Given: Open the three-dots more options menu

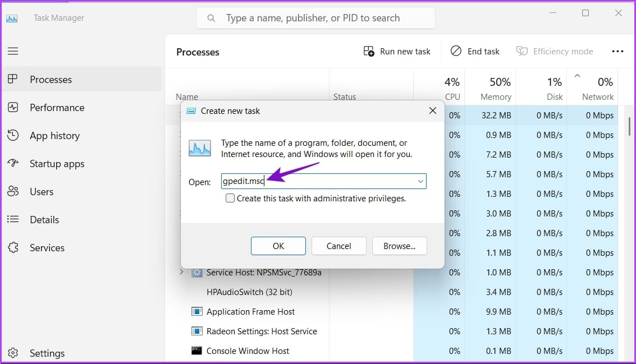Looking at the screenshot, I should pyautogui.click(x=617, y=52).
